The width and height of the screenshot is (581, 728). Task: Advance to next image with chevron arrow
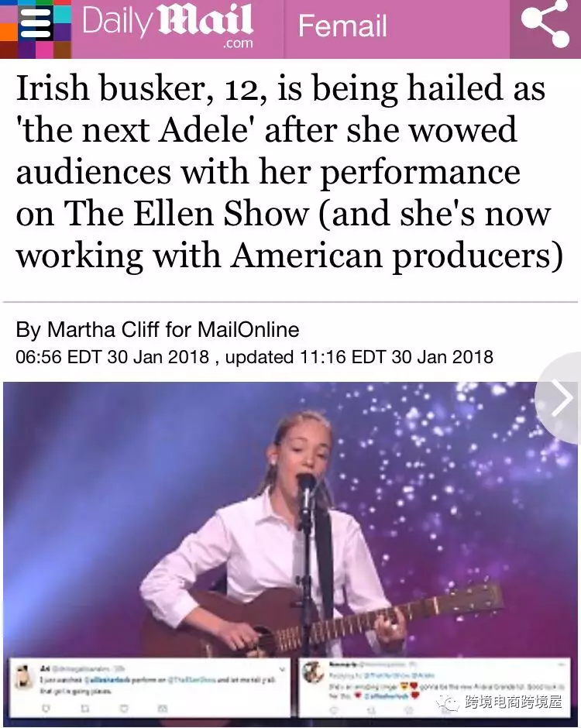click(562, 397)
